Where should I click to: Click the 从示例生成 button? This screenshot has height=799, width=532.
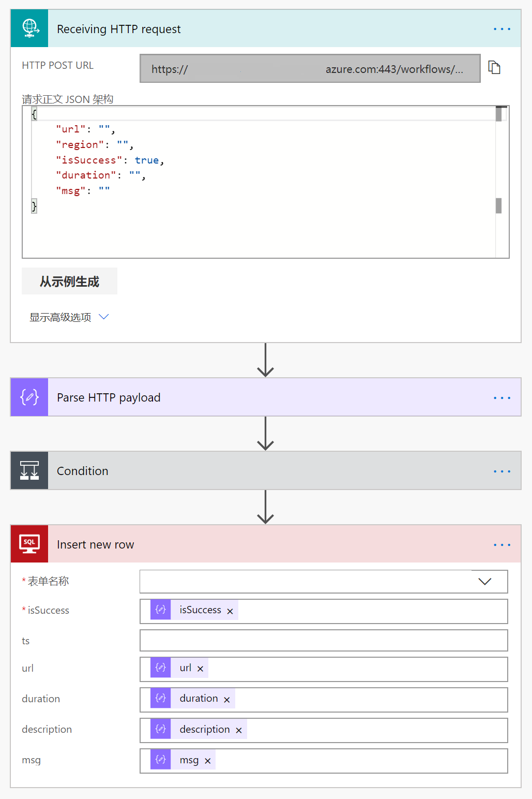(x=69, y=280)
